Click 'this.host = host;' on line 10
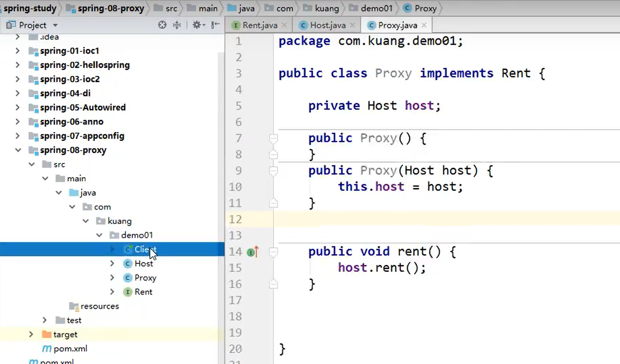 (401, 186)
